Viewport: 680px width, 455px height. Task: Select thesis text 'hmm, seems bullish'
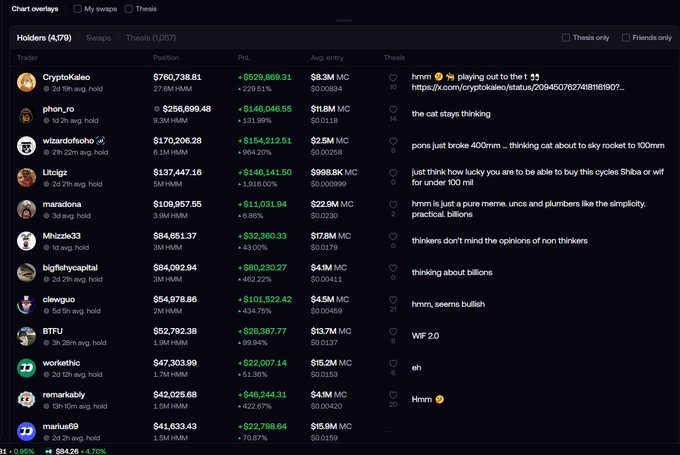point(448,304)
